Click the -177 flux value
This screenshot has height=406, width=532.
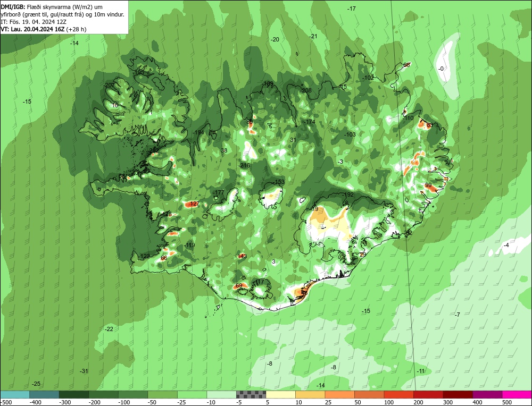pos(219,192)
